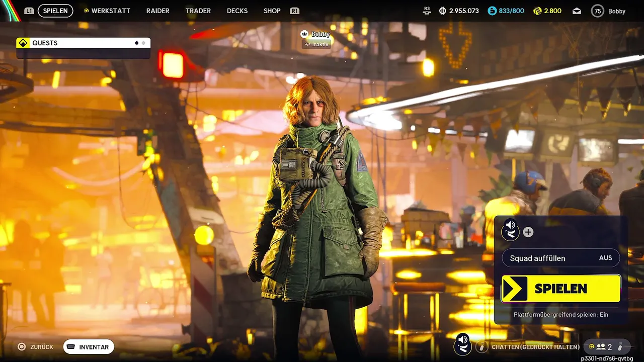The height and width of the screenshot is (362, 644).
Task: Click the level 75 circle badge
Action: click(597, 11)
